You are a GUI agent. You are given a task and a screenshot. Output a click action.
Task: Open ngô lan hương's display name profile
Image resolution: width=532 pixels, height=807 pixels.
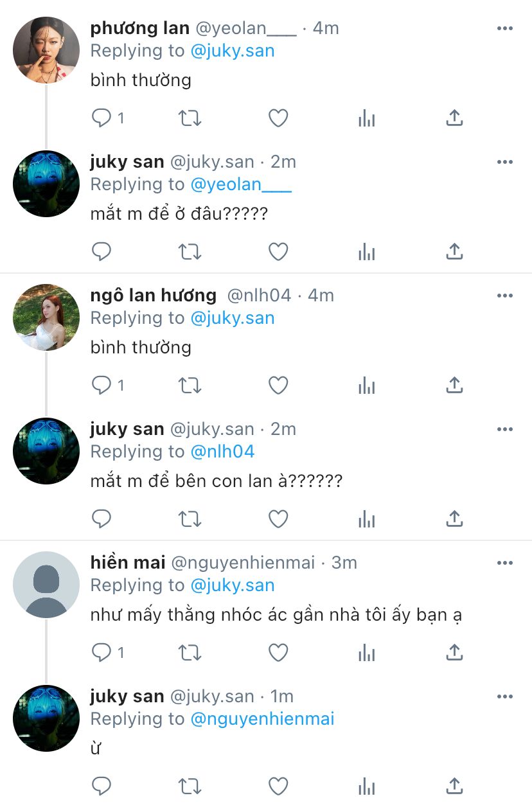point(154,296)
